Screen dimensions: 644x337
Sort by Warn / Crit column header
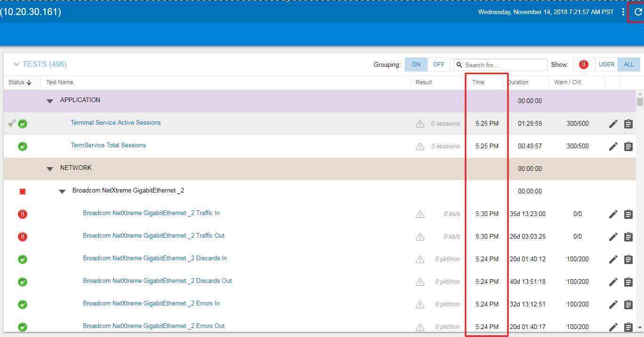[x=567, y=82]
